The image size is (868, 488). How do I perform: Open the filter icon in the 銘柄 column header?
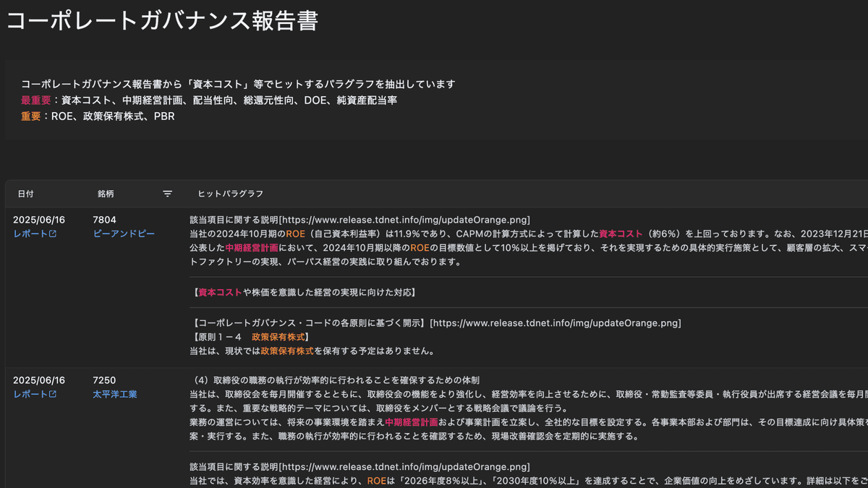[x=167, y=194]
